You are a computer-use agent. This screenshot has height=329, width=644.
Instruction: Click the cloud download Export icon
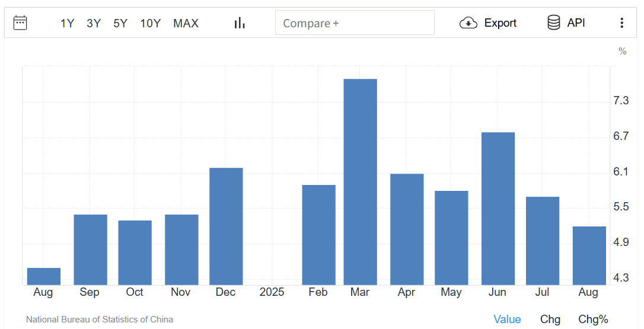(468, 23)
